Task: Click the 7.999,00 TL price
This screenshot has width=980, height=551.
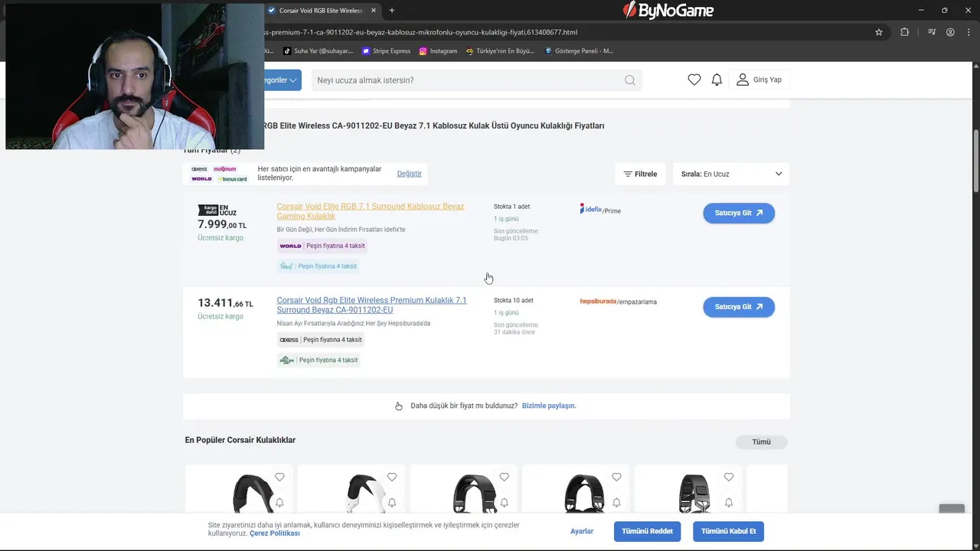Action: coord(222,225)
